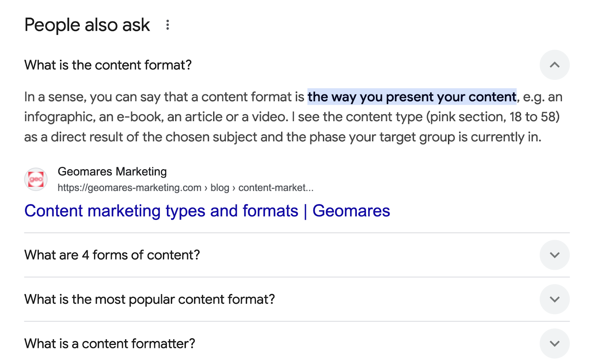The height and width of the screenshot is (364, 608).
Task: Collapse the answer using the up chevron
Action: pyautogui.click(x=554, y=65)
